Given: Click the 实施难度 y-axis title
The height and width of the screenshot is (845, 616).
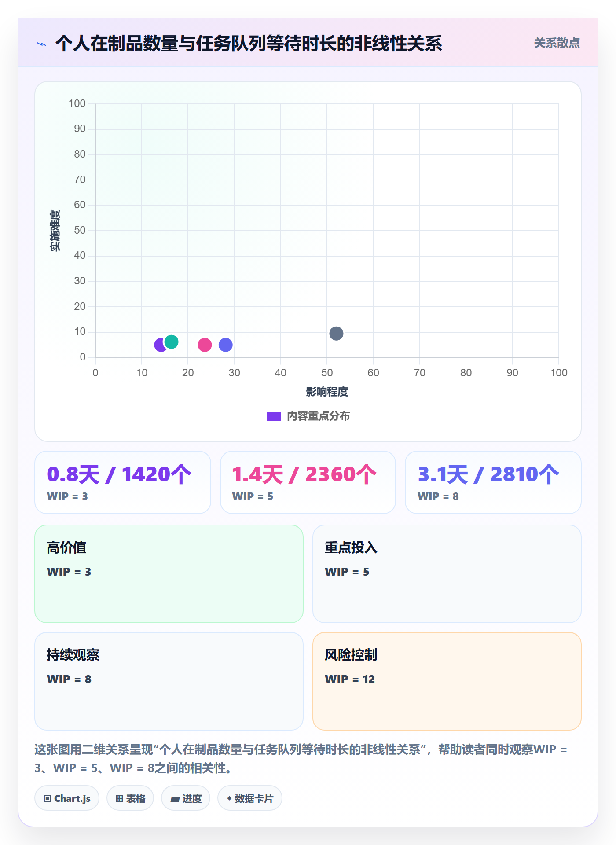Looking at the screenshot, I should (x=55, y=230).
